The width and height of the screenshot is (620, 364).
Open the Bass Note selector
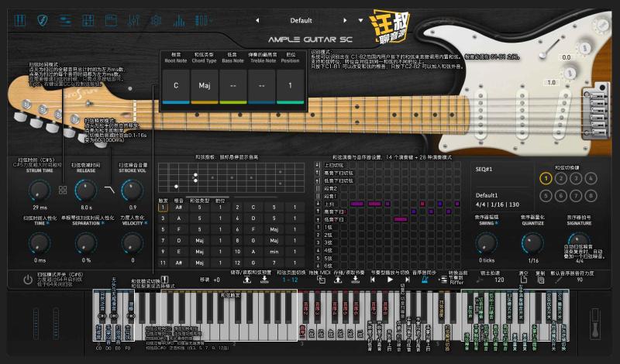click(x=233, y=87)
